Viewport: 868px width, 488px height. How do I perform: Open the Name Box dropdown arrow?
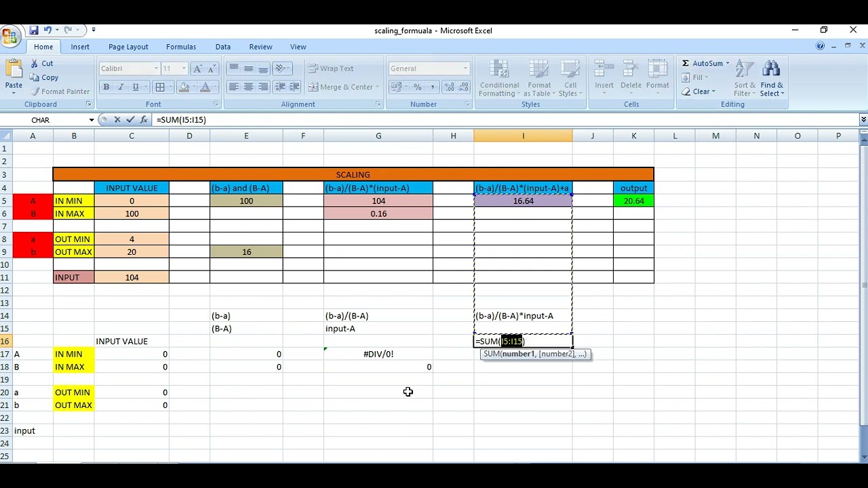(x=91, y=120)
